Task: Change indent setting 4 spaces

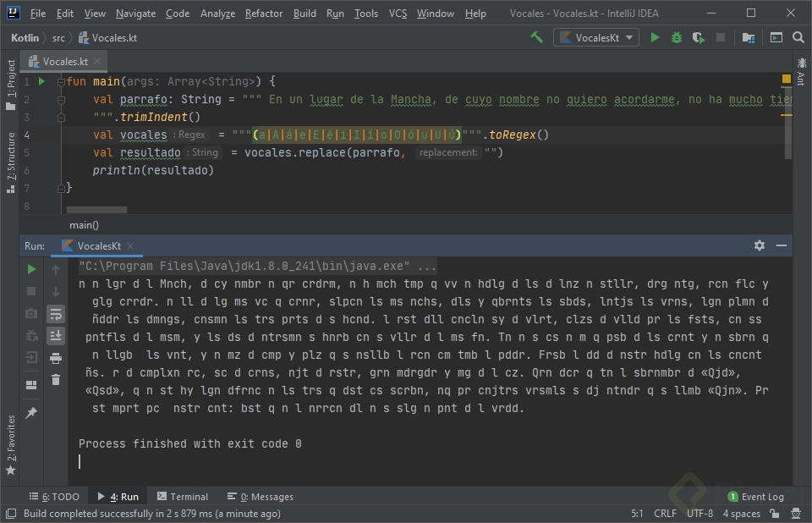Action: (x=741, y=513)
